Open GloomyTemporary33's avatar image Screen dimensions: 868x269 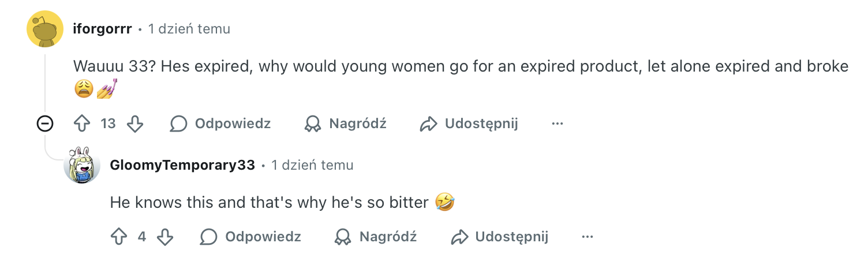pyautogui.click(x=82, y=165)
